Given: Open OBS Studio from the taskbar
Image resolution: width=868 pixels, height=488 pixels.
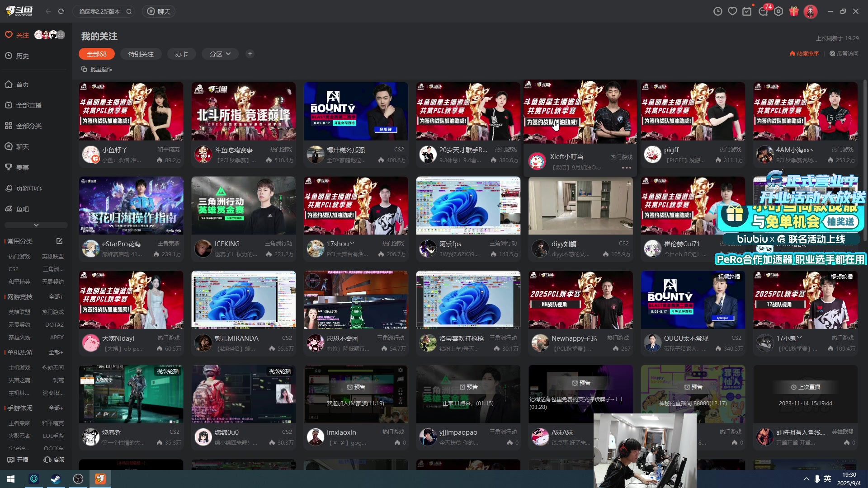Looking at the screenshot, I should 78,479.
